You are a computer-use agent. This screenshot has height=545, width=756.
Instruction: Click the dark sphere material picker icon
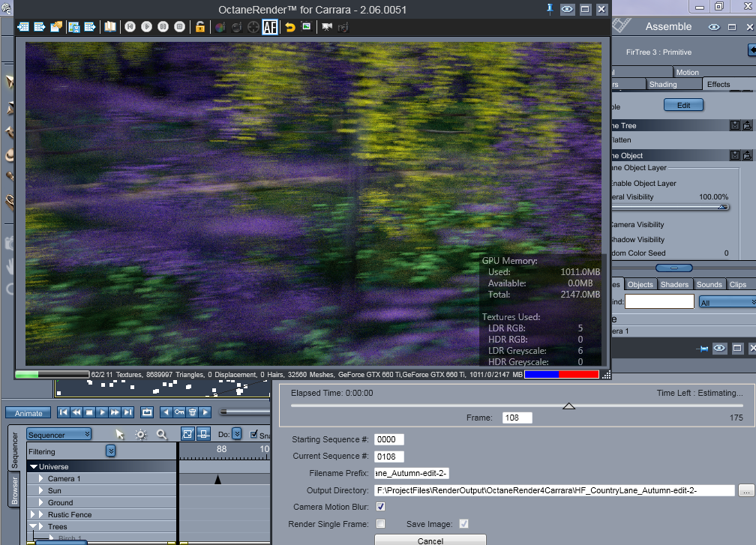[x=236, y=28]
